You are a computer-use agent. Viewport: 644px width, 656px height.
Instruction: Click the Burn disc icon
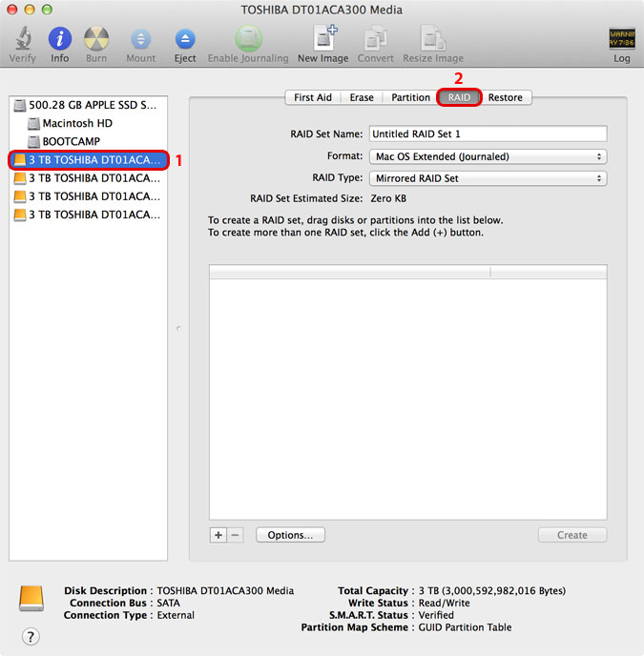[x=96, y=40]
